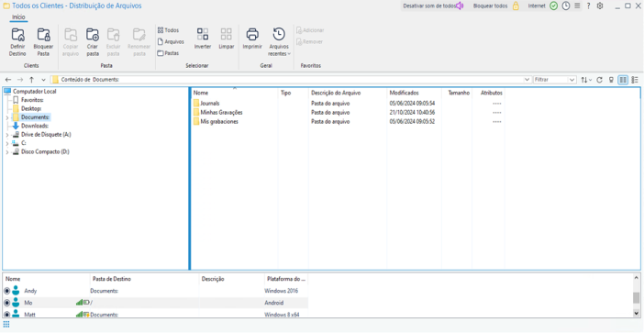This screenshot has width=644, height=333.
Task: Open the Filtrar combo box dropdown
Action: point(572,80)
